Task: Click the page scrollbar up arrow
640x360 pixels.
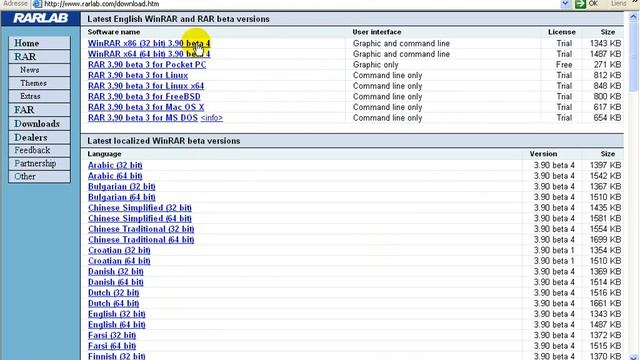Action: (633, 17)
